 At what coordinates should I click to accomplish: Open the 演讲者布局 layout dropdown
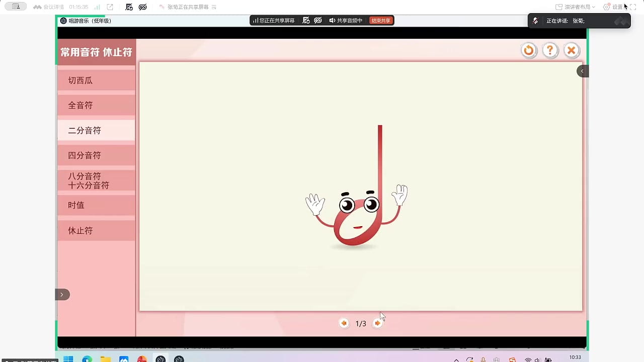tap(575, 7)
